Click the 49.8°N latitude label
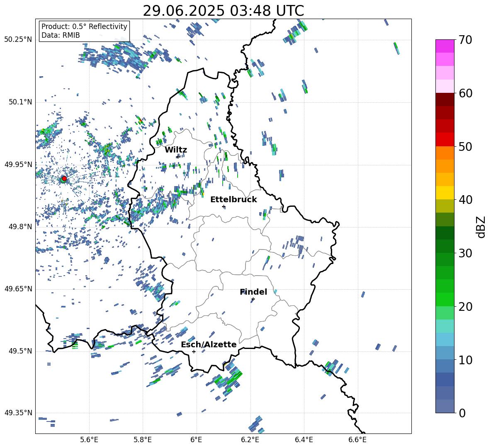The image size is (491, 448). (x=20, y=227)
